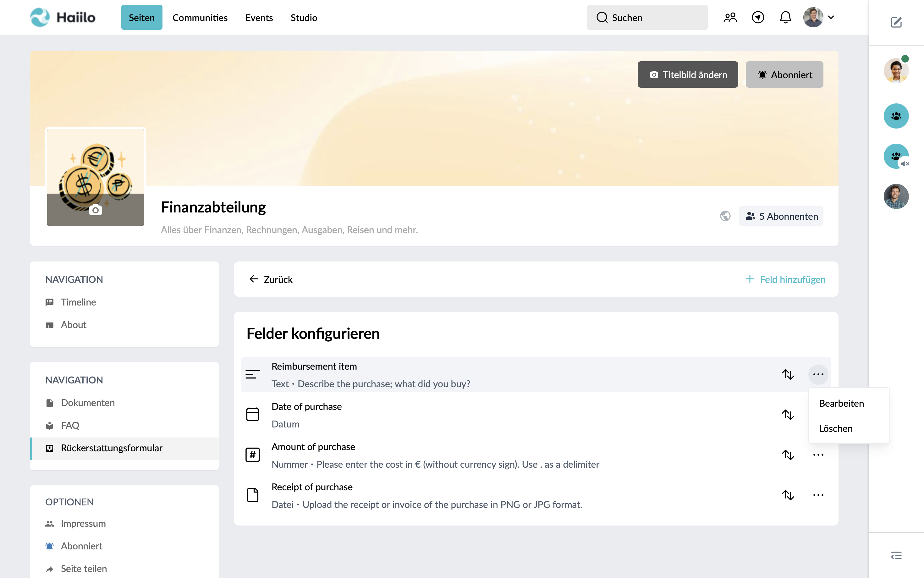This screenshot has height=578, width=924.
Task: Click the globe visibility icon
Action: 725,216
